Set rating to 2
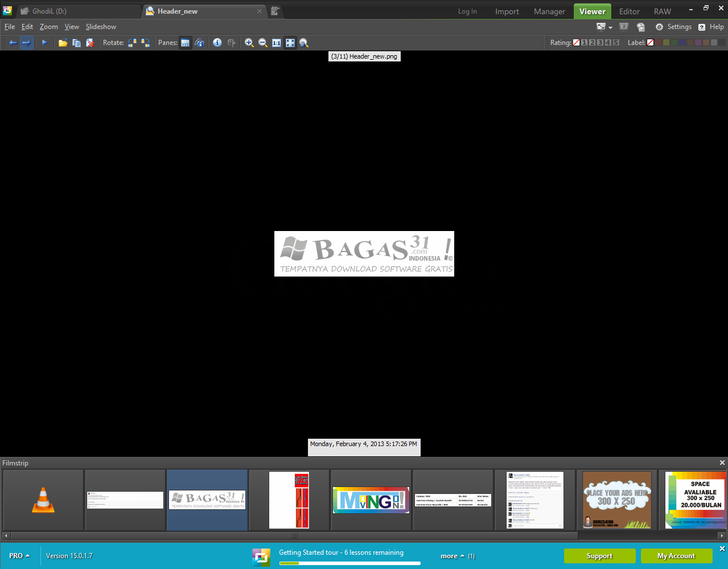728x569 pixels. coord(592,43)
